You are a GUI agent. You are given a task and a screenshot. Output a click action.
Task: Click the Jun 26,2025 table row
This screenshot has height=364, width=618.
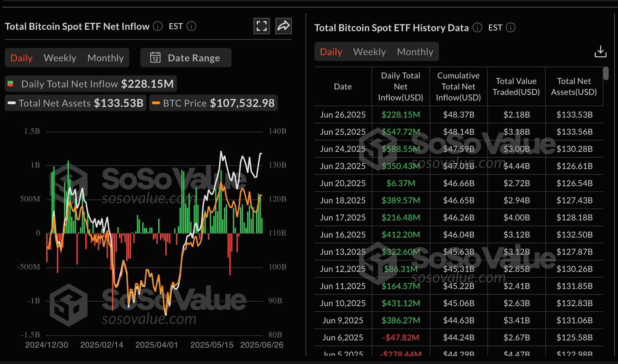(x=458, y=115)
